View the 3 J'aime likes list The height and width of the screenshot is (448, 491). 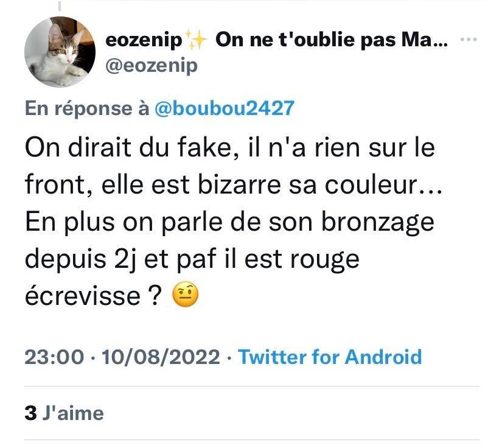click(x=64, y=413)
